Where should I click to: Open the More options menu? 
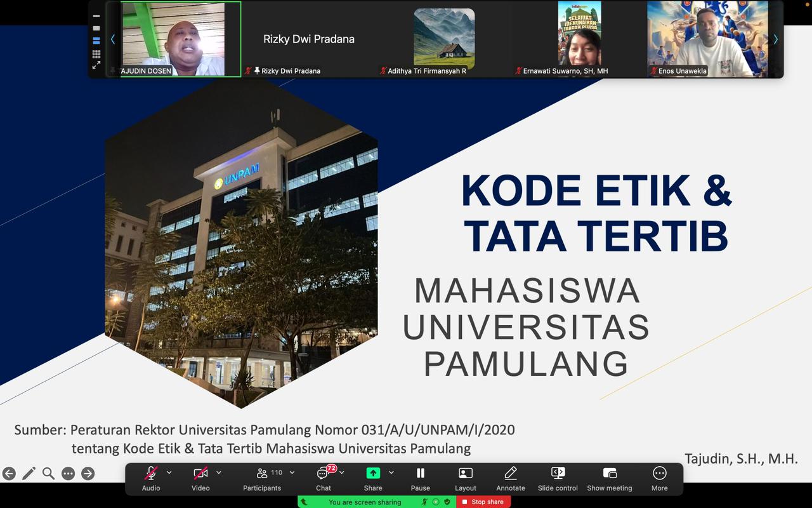point(660,479)
